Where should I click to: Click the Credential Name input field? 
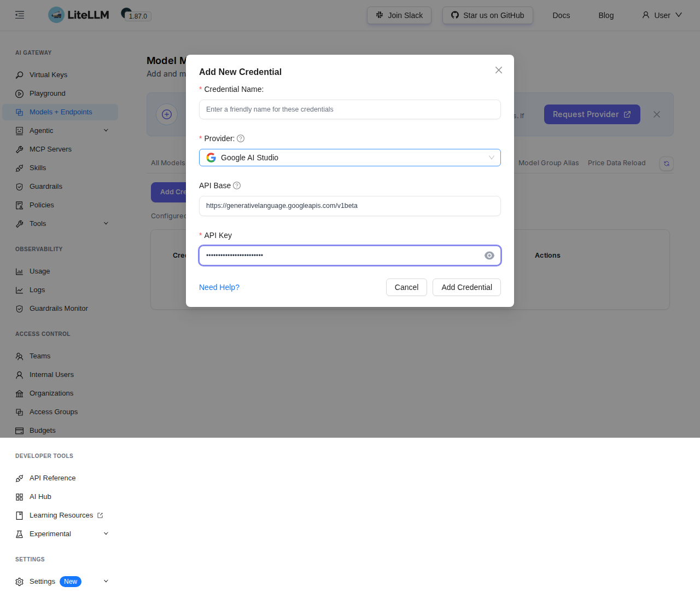click(x=350, y=109)
